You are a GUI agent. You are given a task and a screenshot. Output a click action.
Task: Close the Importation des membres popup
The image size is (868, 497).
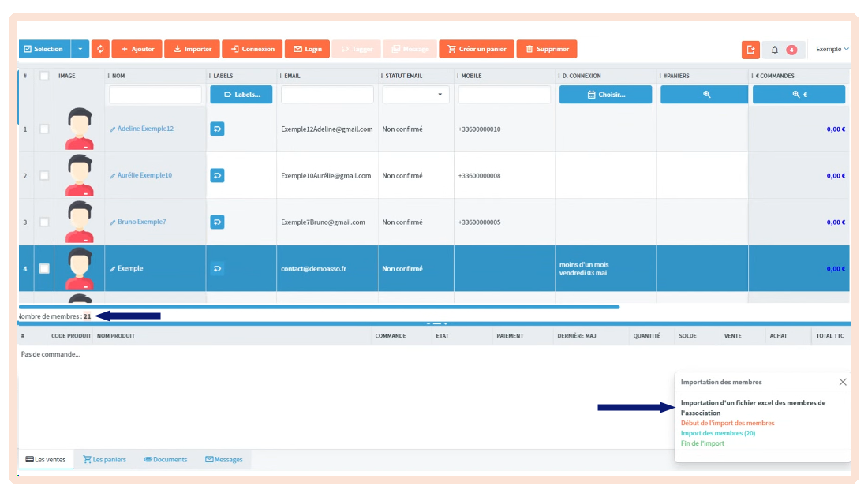pos(843,382)
